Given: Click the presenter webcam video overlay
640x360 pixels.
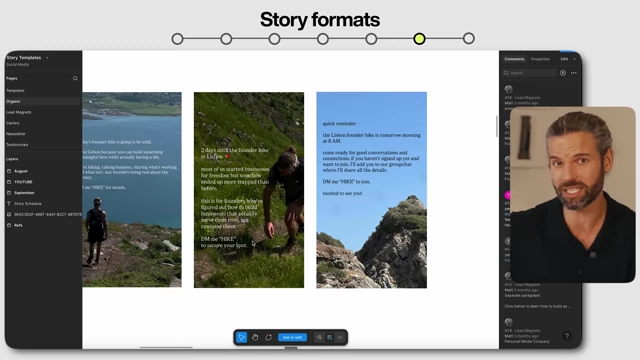Looking at the screenshot, I should (573, 195).
